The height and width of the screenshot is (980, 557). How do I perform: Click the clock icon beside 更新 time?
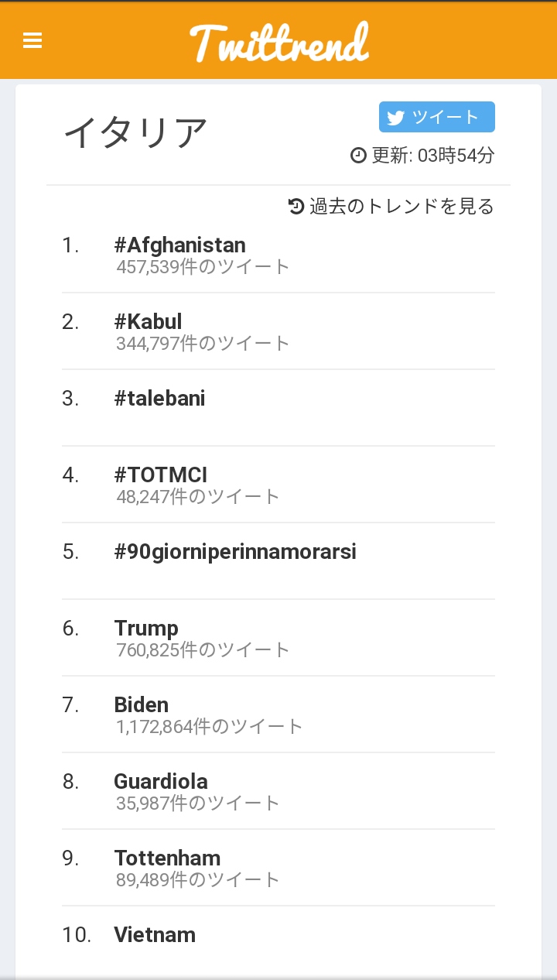pyautogui.click(x=358, y=156)
